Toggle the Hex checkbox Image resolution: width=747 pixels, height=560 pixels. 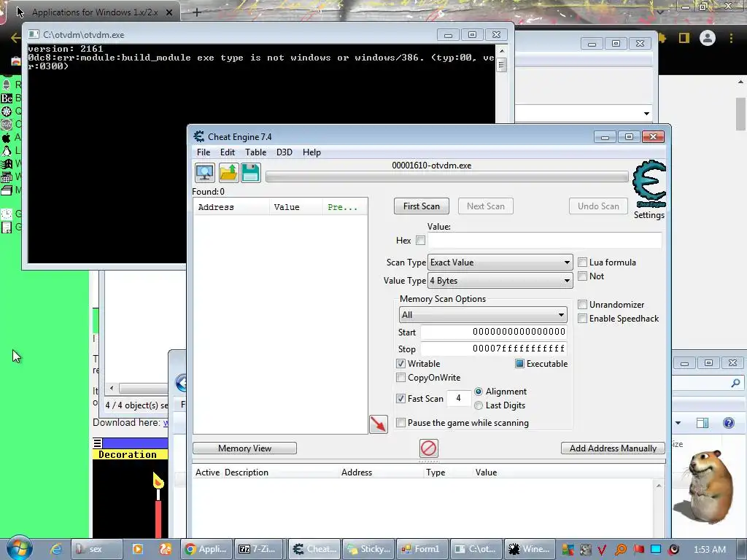(420, 241)
